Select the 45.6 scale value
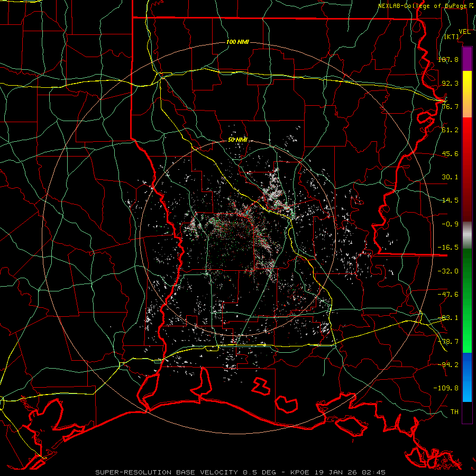 click(x=450, y=153)
